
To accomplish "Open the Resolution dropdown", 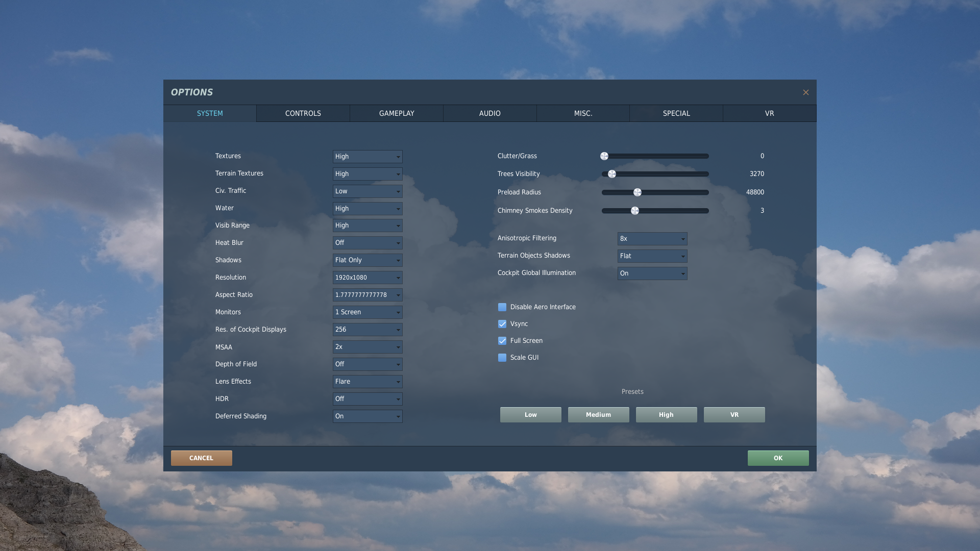I will click(367, 278).
